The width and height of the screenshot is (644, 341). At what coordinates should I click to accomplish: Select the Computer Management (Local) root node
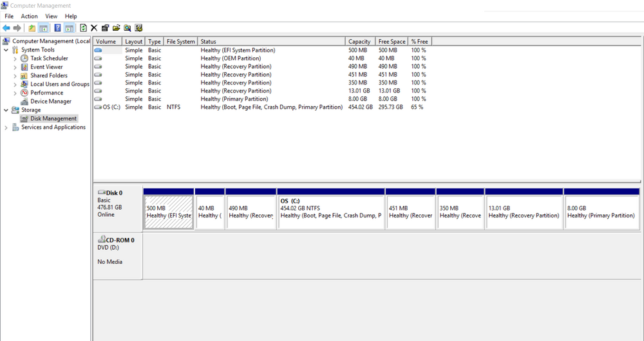click(51, 41)
